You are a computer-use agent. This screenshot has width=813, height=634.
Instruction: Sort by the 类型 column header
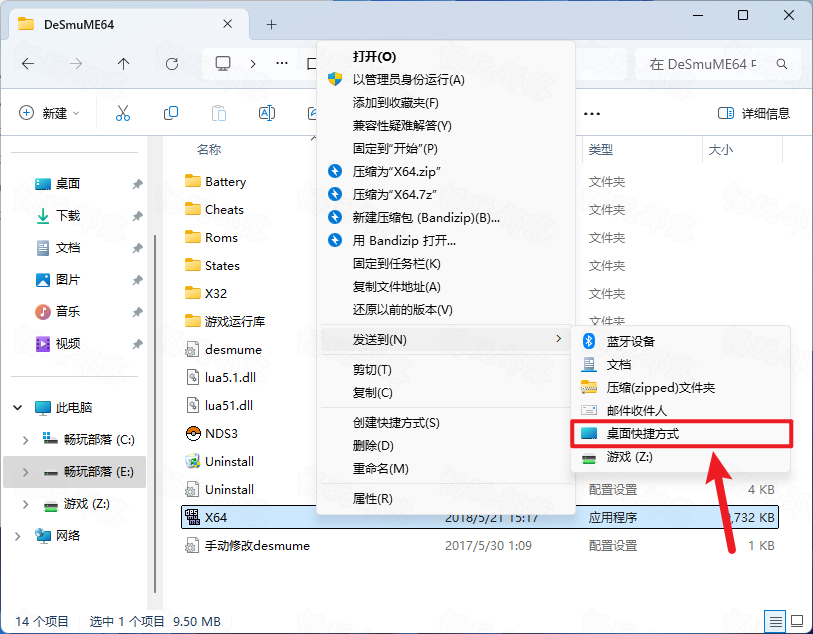point(601,149)
